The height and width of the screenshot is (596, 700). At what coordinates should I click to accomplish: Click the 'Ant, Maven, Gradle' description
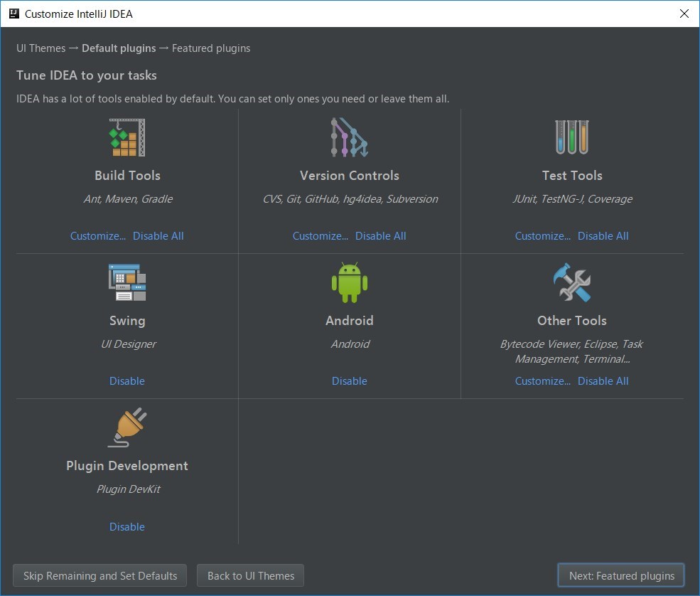(128, 199)
